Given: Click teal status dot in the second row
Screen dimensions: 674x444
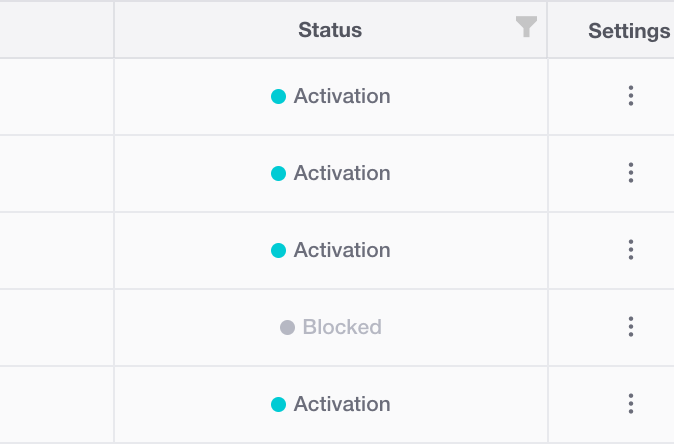Looking at the screenshot, I should 279,174.
